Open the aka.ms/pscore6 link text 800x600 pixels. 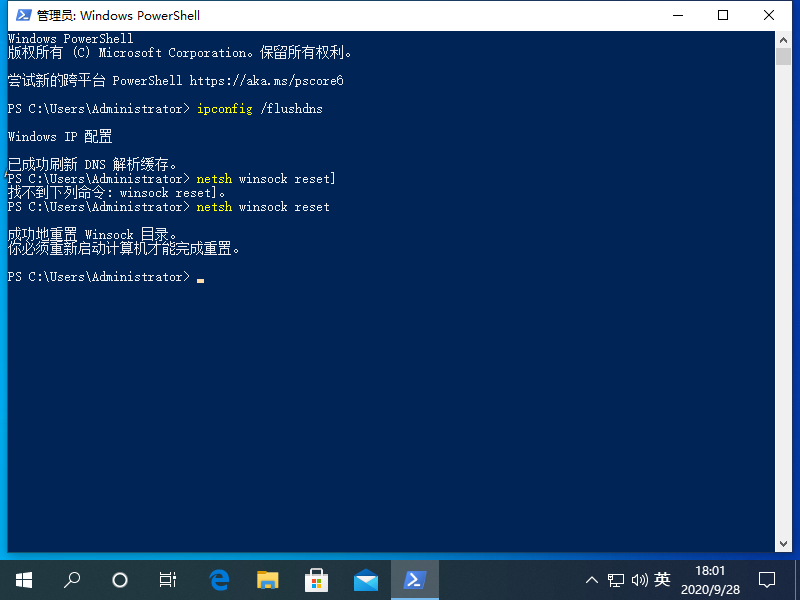pos(265,80)
